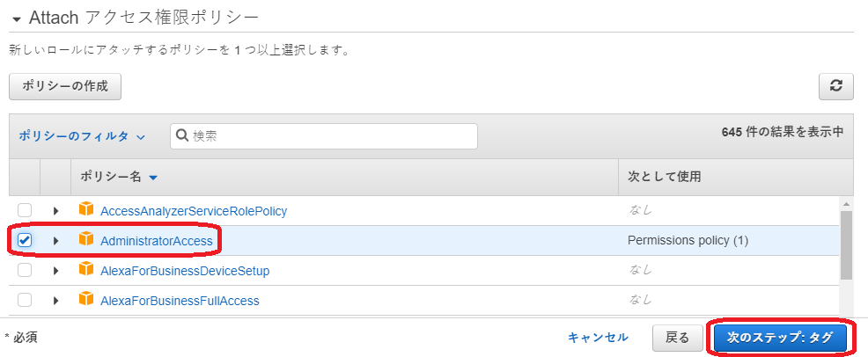
Task: Check the AccessAnalyzerServiceRolePolicy checkbox
Action: [x=25, y=210]
